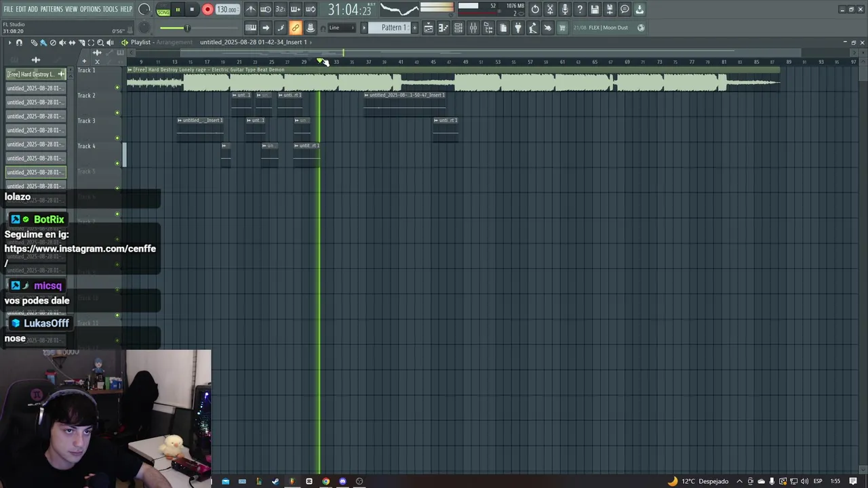868x488 pixels.
Task: Select the '[Free] Hard Destroy L...' clip in picker
Action: coord(35,74)
